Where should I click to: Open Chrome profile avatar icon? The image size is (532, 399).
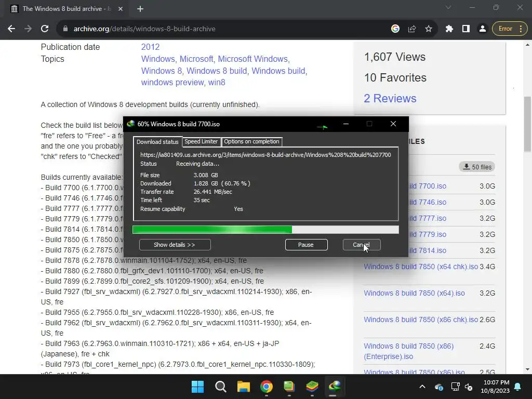482,29
